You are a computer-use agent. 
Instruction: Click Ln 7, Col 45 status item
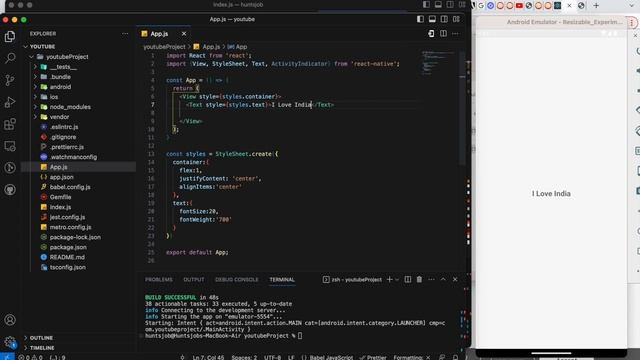click(x=208, y=357)
